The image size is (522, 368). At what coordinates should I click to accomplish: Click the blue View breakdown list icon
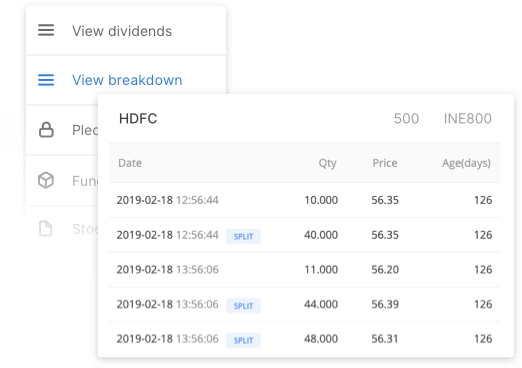46,80
